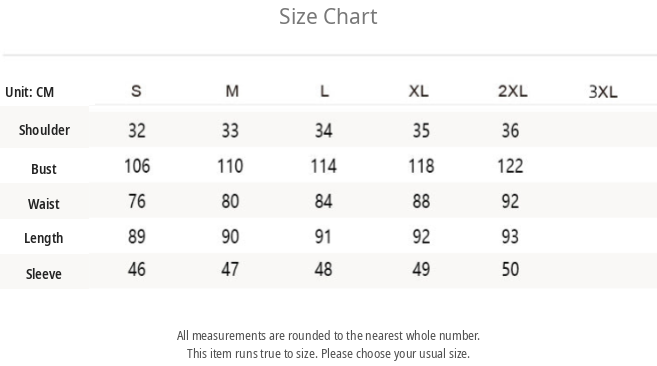Click the Length row label
This screenshot has height=366, width=657.
point(44,238)
